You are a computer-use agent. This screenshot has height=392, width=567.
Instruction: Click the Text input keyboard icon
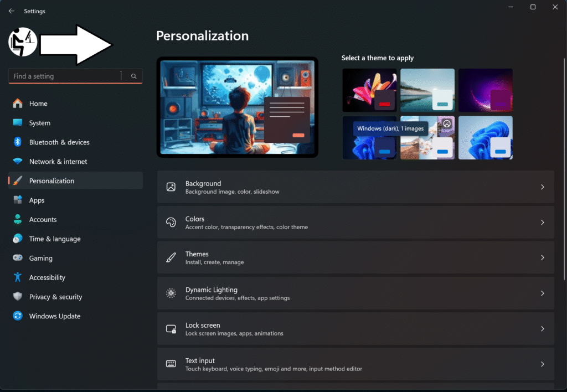coord(171,364)
